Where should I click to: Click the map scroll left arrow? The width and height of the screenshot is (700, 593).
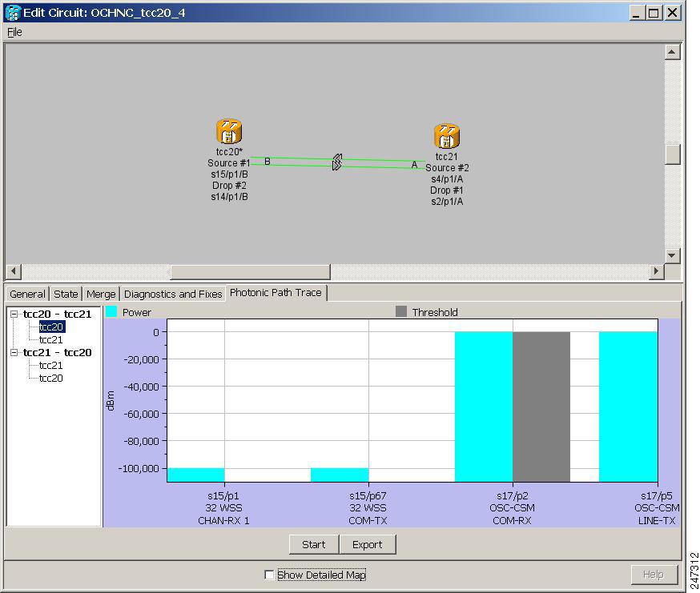point(14,270)
